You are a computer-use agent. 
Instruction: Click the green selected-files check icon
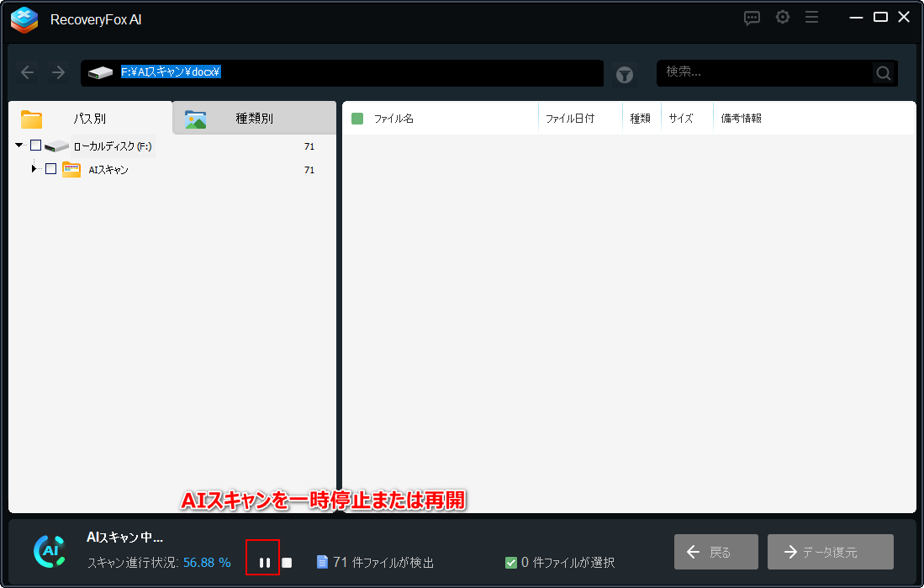pos(511,563)
